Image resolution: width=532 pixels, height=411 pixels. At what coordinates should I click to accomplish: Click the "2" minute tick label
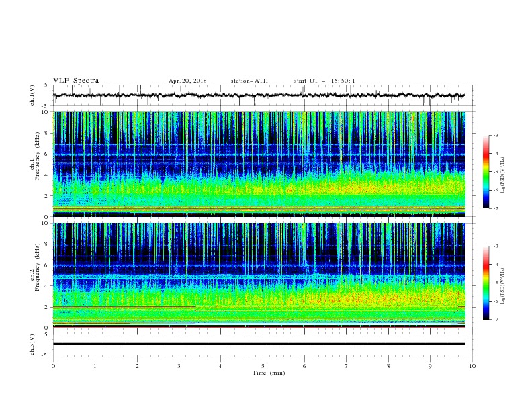click(137, 366)
